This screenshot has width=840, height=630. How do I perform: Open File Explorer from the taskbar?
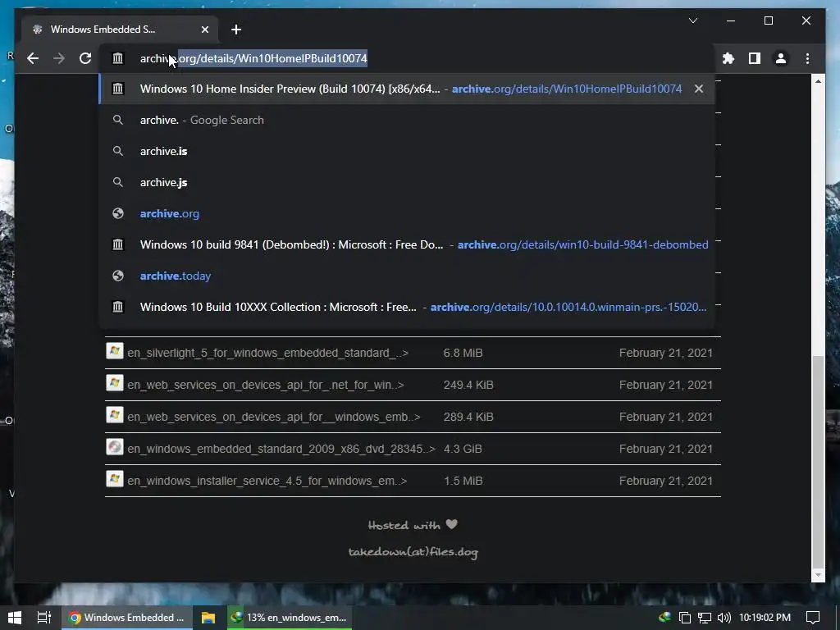point(208,618)
